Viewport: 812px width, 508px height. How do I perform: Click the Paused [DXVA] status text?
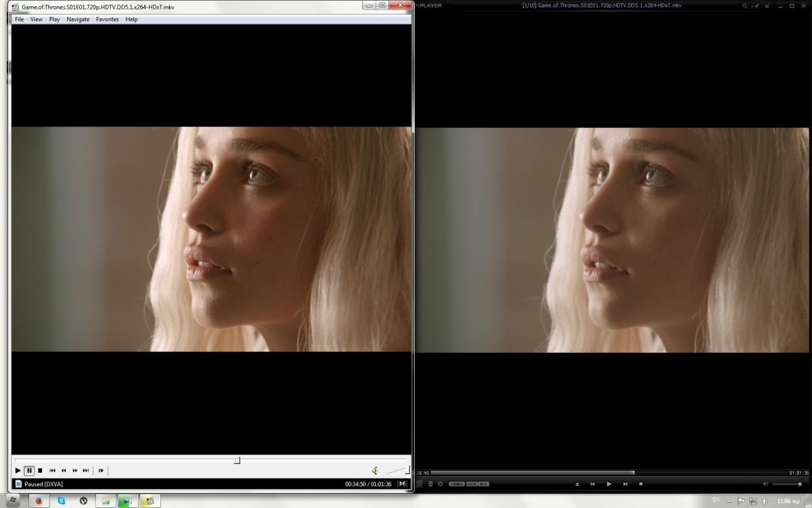[43, 484]
